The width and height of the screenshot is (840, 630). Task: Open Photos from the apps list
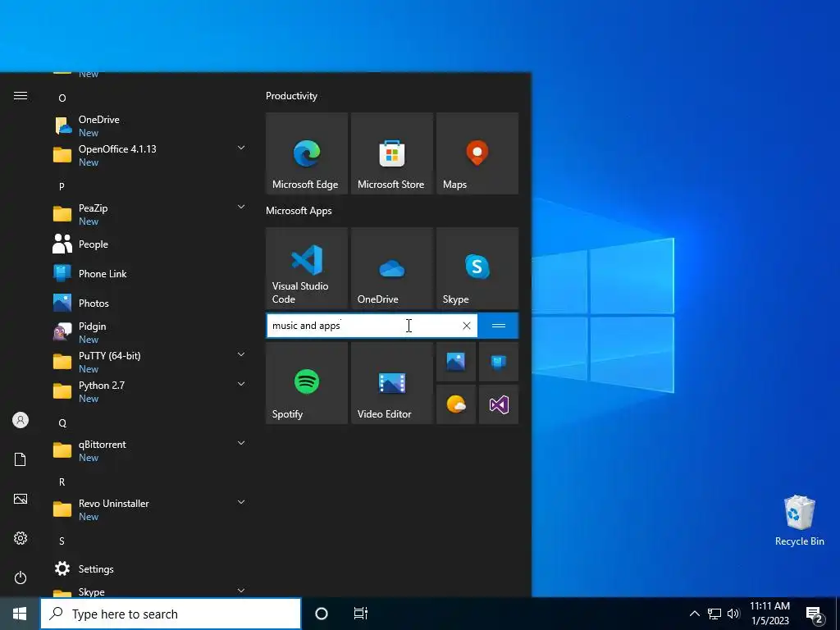[x=150, y=304]
